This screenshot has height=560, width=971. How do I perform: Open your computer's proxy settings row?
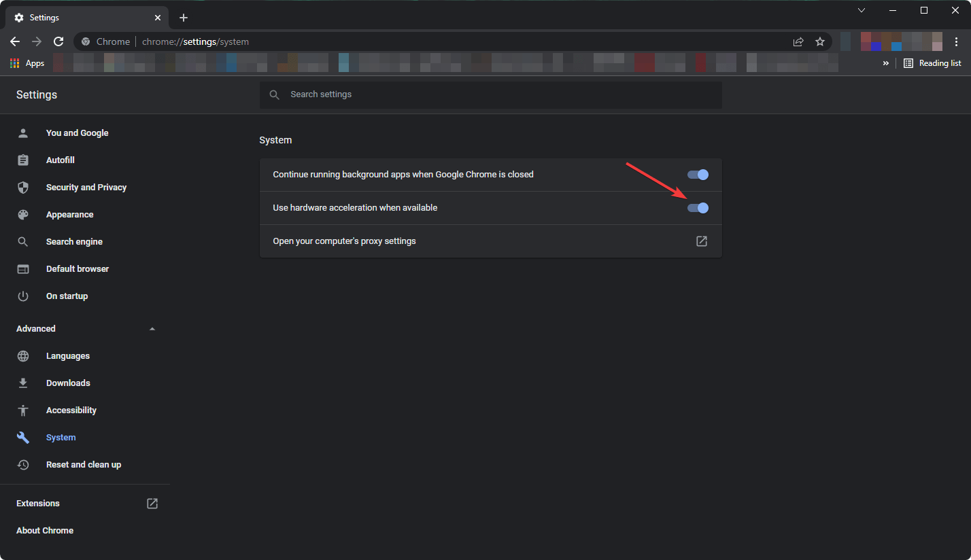(491, 241)
